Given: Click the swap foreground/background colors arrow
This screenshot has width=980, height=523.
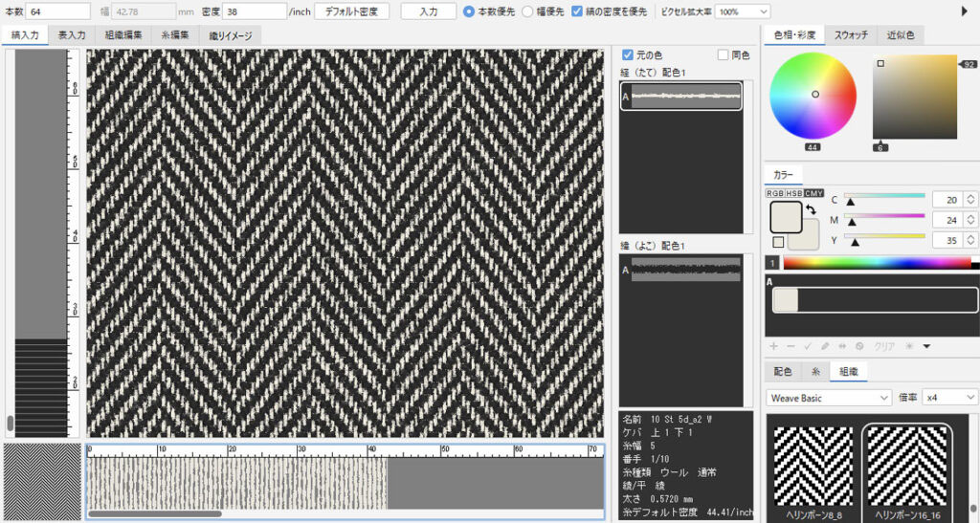Looking at the screenshot, I should click(x=810, y=208).
